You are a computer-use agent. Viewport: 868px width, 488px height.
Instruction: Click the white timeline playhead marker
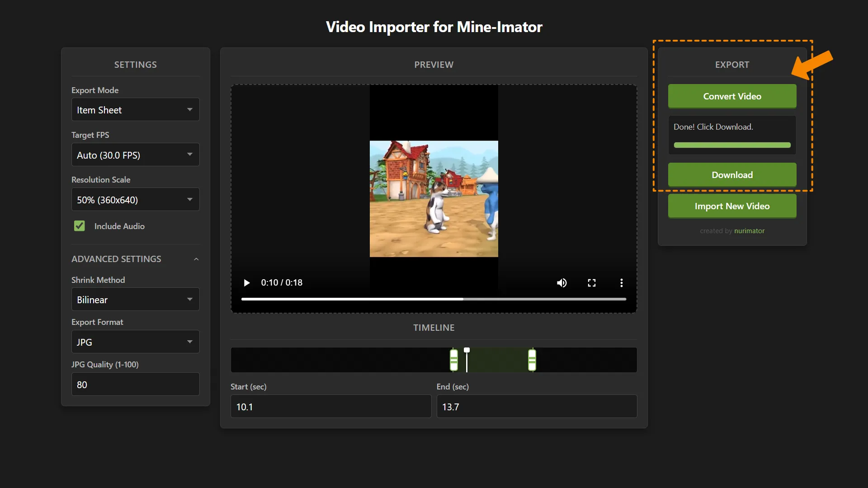point(467,360)
